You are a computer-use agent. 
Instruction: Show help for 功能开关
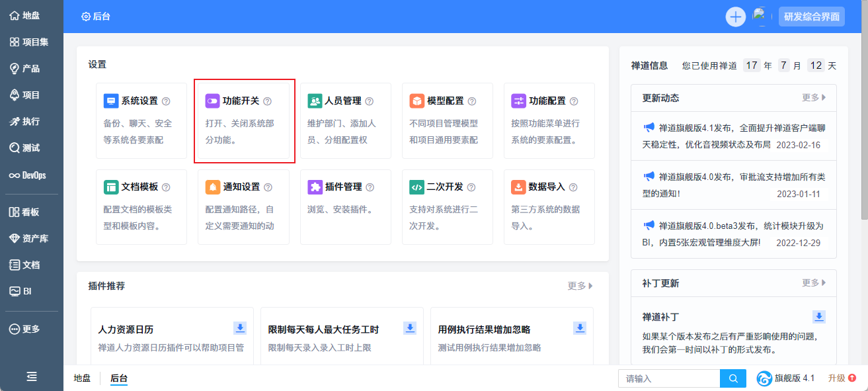[x=268, y=101]
